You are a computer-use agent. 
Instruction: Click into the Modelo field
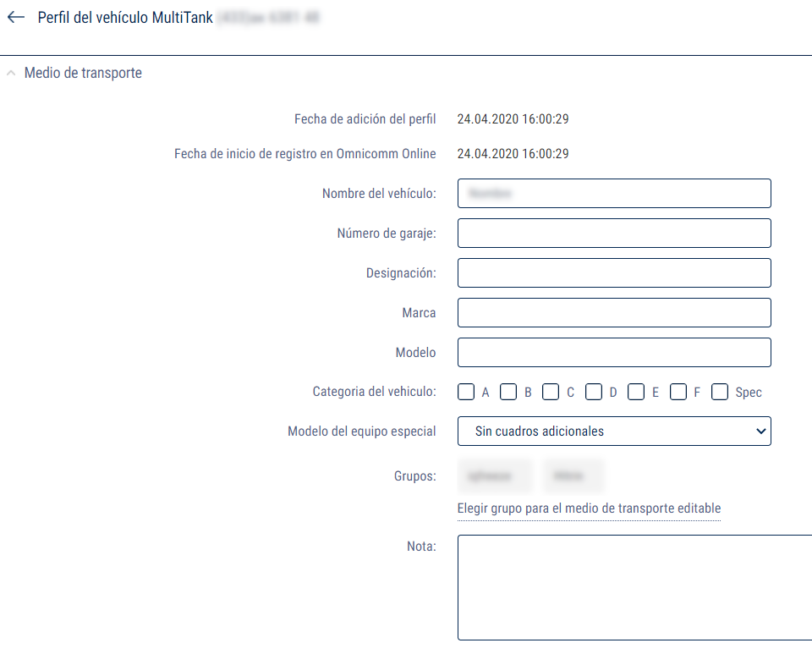click(614, 352)
